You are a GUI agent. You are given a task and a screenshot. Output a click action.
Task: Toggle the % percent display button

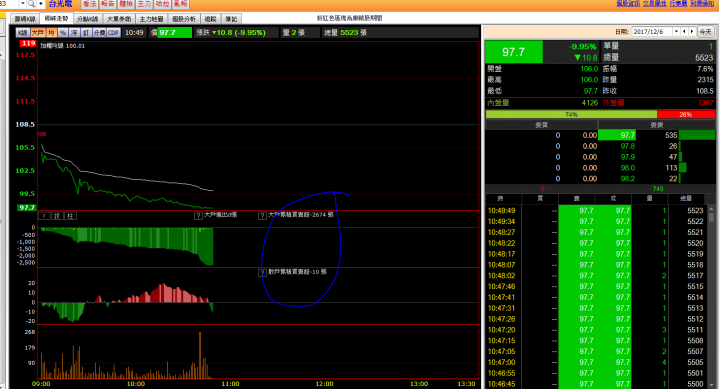pos(63,33)
